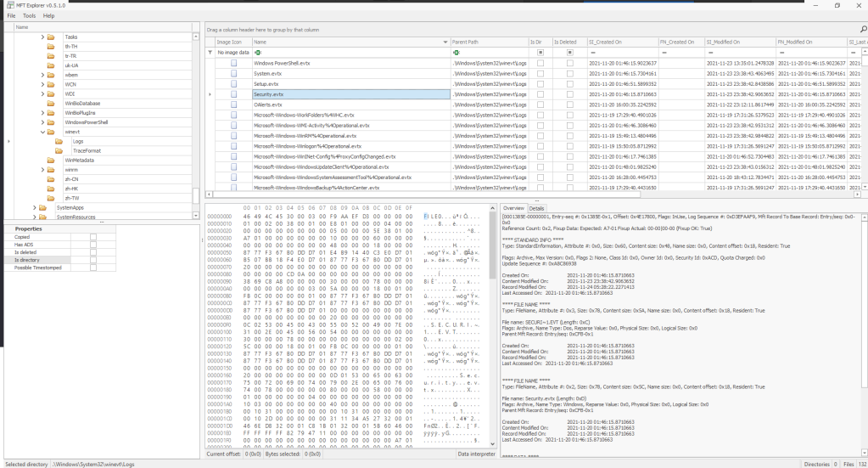Click the Data interpreter button

(475, 454)
